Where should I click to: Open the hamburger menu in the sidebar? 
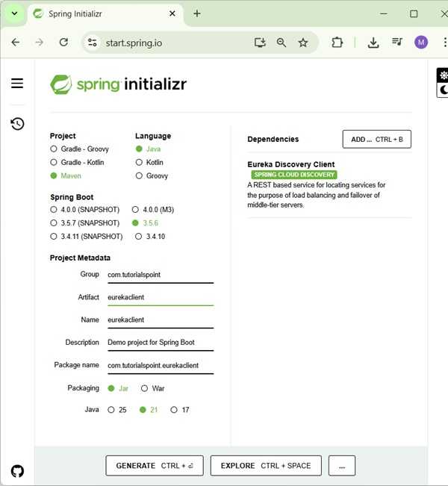[x=17, y=83]
